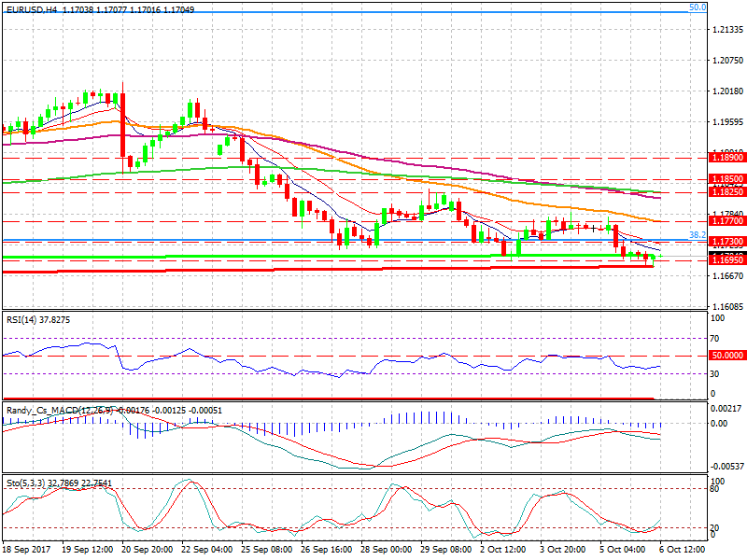Select the 22 Sep 04:00 time marker

tap(208, 551)
